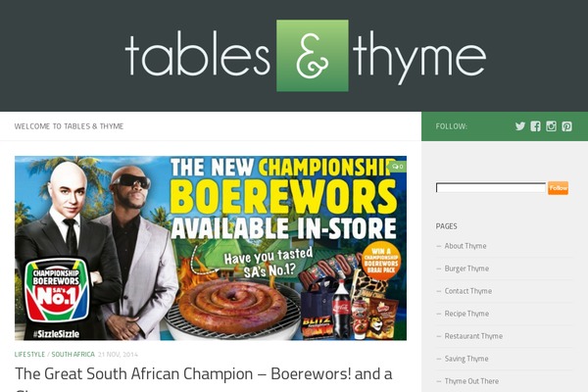Open the Burger Thyme page
This screenshot has height=392, width=588.
(466, 269)
